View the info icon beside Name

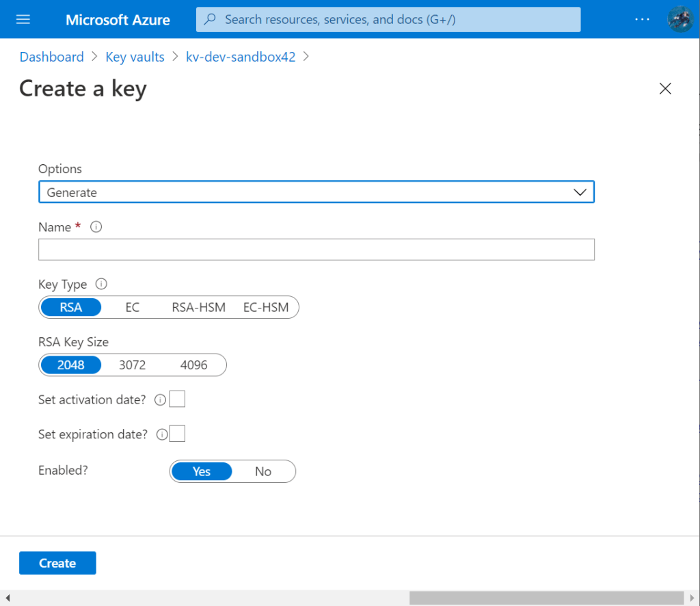pos(94,226)
